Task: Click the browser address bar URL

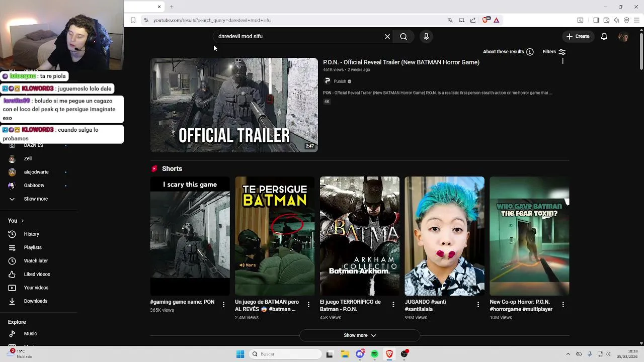Action: pyautogui.click(x=212, y=20)
